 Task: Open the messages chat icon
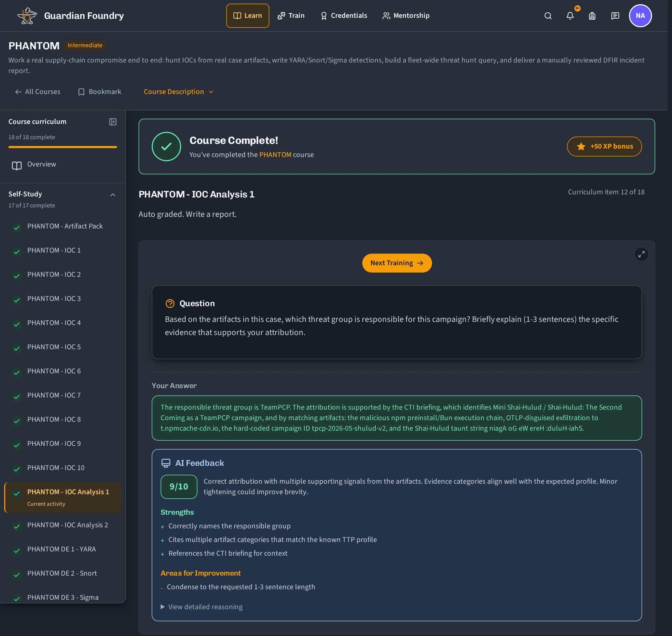point(615,15)
